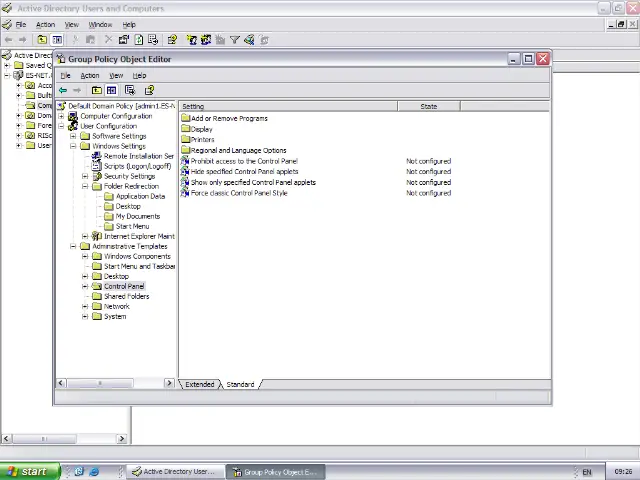Click Up one level icon in Active Directory toolbar
This screenshot has height=480, width=640.
(42, 40)
